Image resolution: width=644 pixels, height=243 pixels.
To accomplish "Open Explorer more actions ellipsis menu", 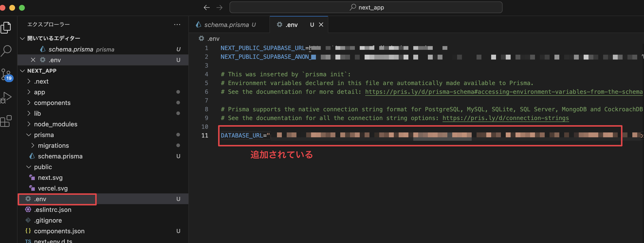I will click(177, 25).
